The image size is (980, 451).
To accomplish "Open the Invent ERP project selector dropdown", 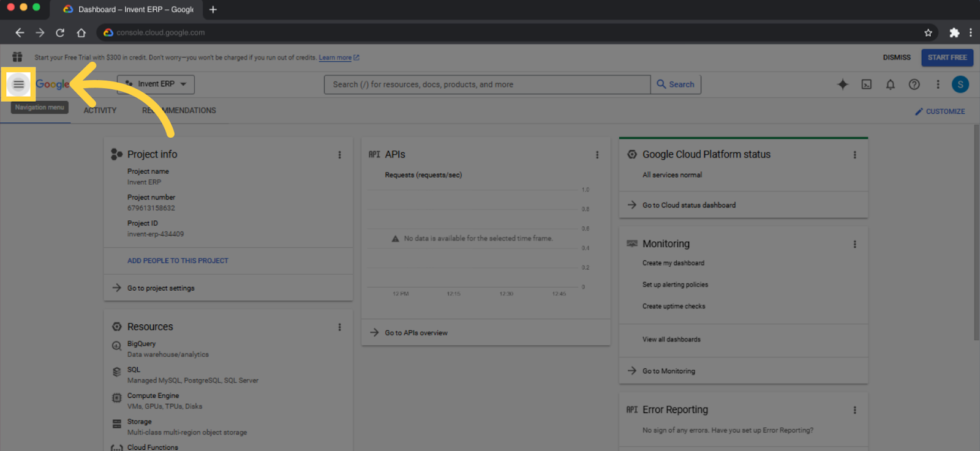I will click(156, 84).
